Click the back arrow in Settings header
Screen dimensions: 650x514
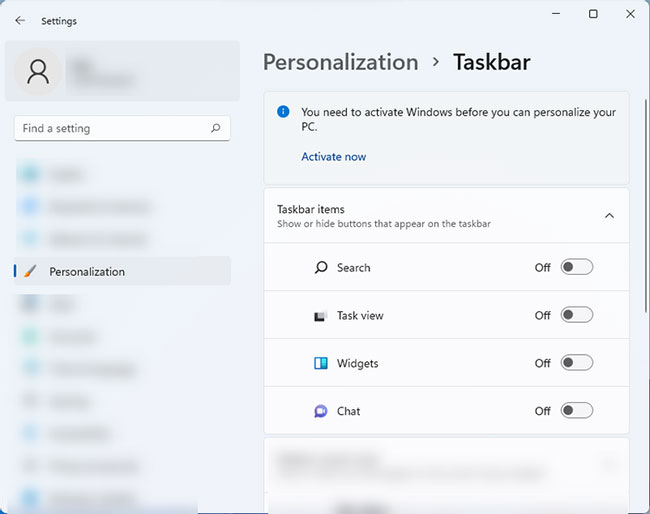coord(20,20)
